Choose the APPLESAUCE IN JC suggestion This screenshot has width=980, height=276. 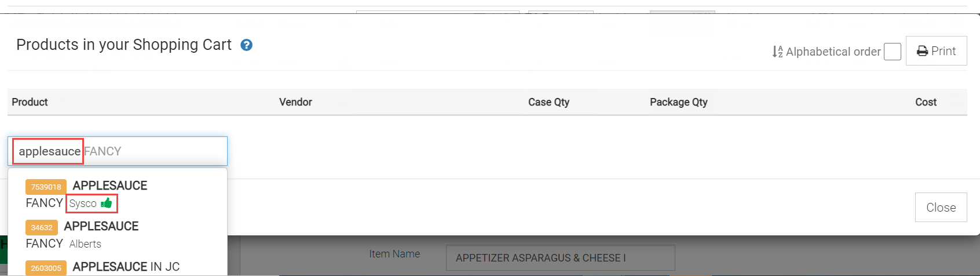coord(126,267)
